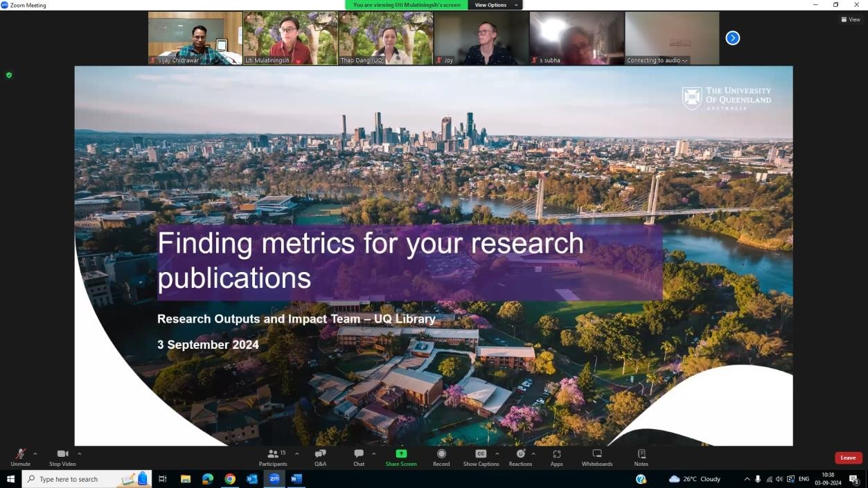Launch Google Chrome from the taskbar
Image resolution: width=868 pixels, height=488 pixels.
230,479
